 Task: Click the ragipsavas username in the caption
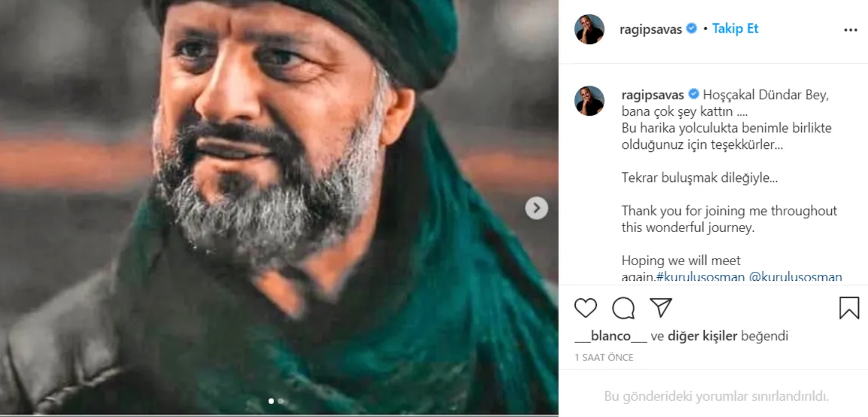(x=652, y=95)
